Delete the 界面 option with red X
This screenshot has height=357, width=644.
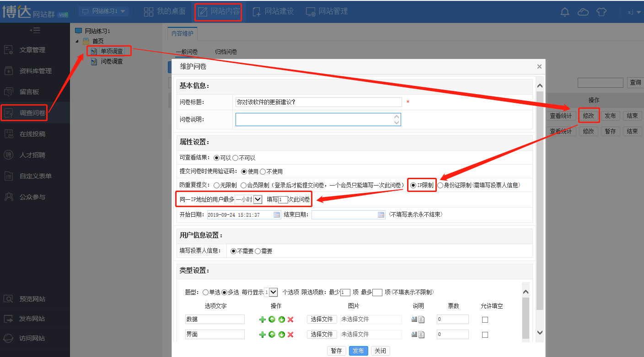coord(290,335)
